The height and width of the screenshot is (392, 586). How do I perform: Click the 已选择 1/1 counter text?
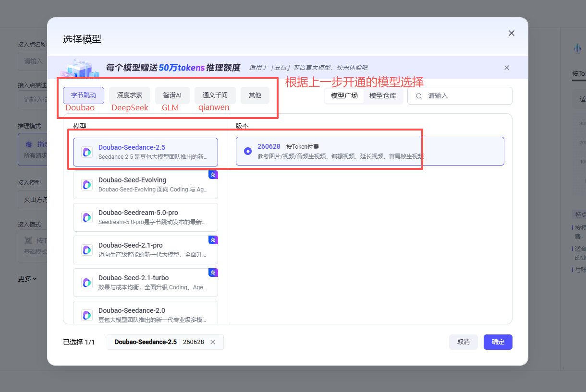(x=79, y=342)
